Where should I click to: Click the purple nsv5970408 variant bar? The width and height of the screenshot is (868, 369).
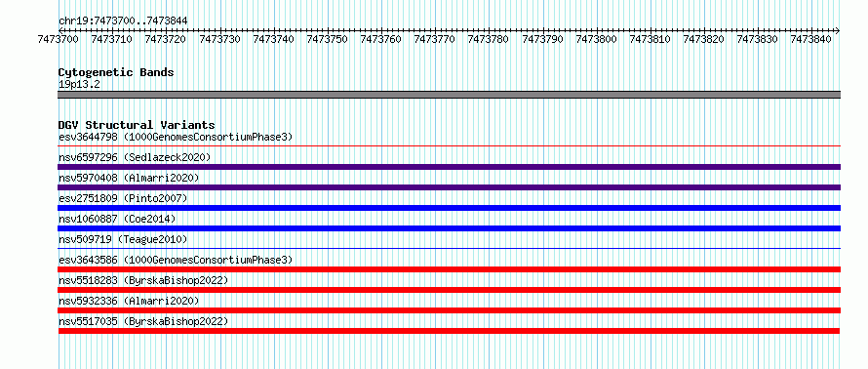449,187
